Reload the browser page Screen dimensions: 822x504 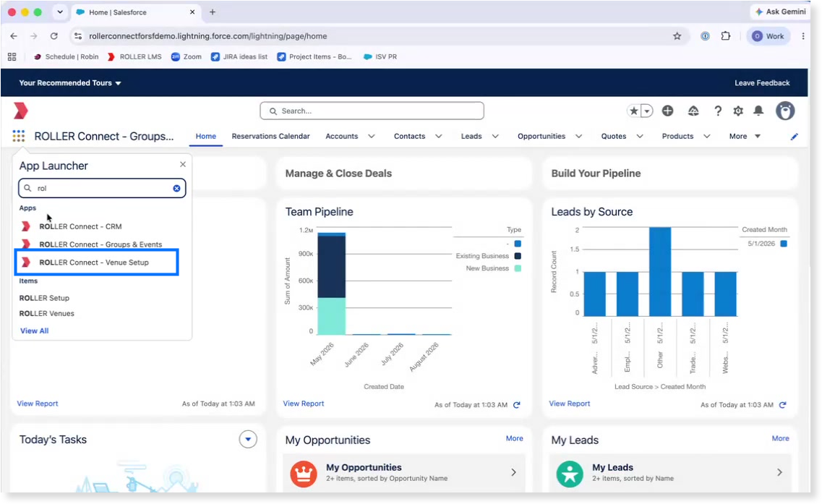54,36
